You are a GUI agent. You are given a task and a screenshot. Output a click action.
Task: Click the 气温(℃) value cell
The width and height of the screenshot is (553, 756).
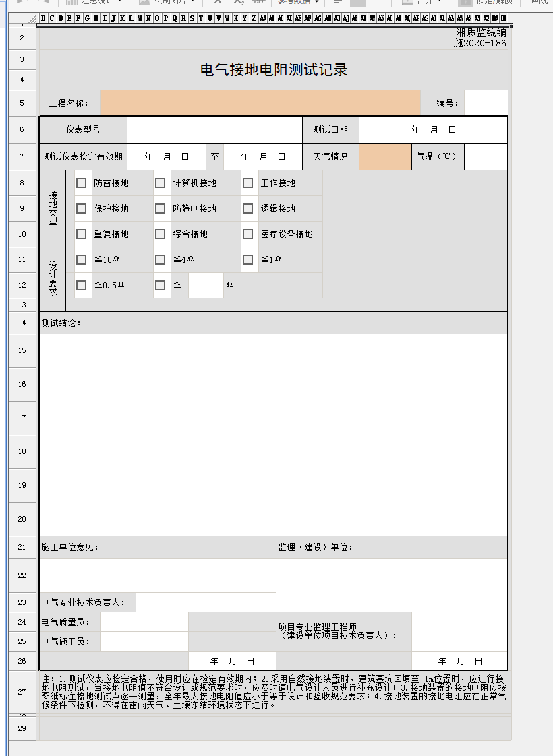pyautogui.click(x=486, y=157)
